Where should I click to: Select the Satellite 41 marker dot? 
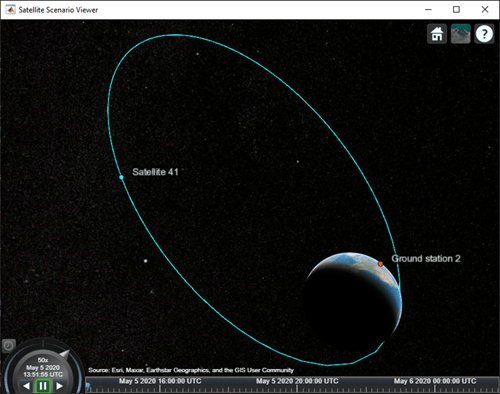[x=122, y=177]
